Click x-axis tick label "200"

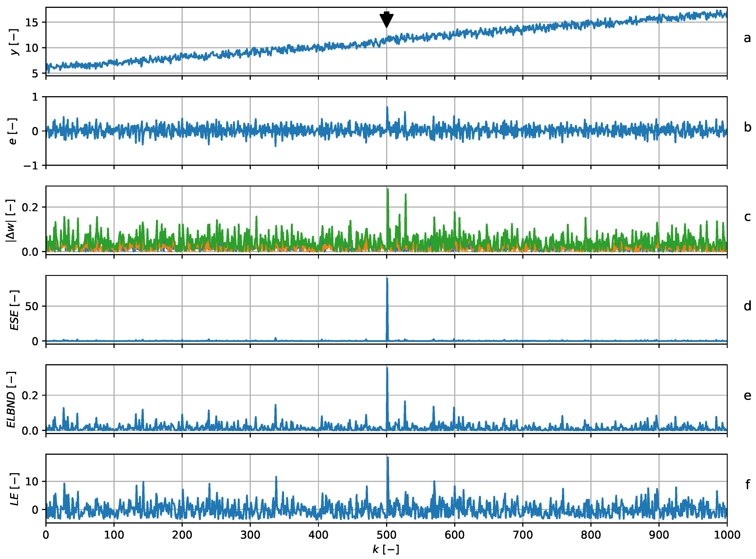(182, 535)
